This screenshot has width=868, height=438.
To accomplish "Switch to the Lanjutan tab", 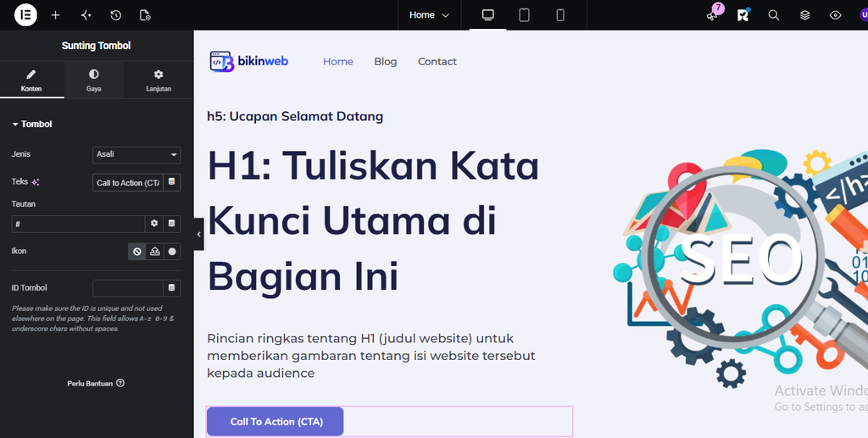I will 159,80.
